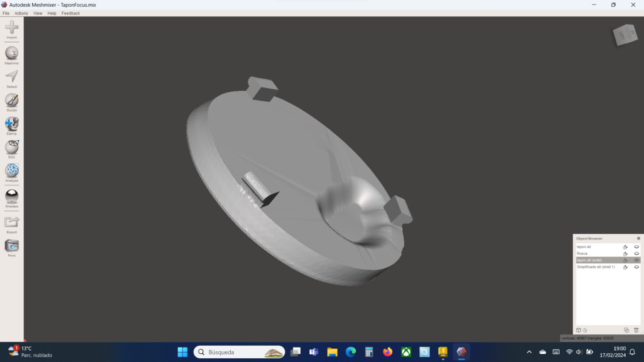Screen dimensions: 644x362
Task: Open the clock showing 19:00
Action: (613, 352)
